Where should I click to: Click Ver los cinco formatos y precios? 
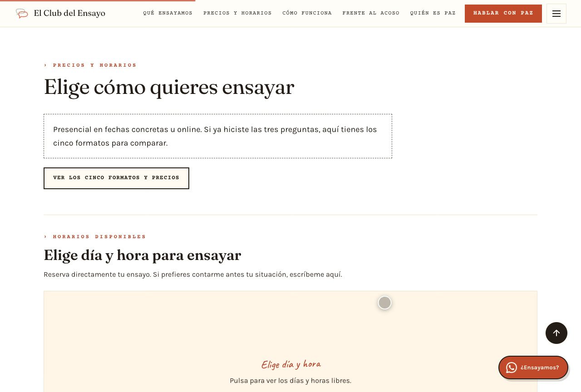[x=116, y=178]
